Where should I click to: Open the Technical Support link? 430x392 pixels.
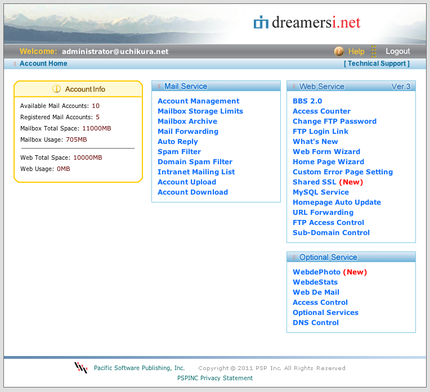(x=377, y=63)
